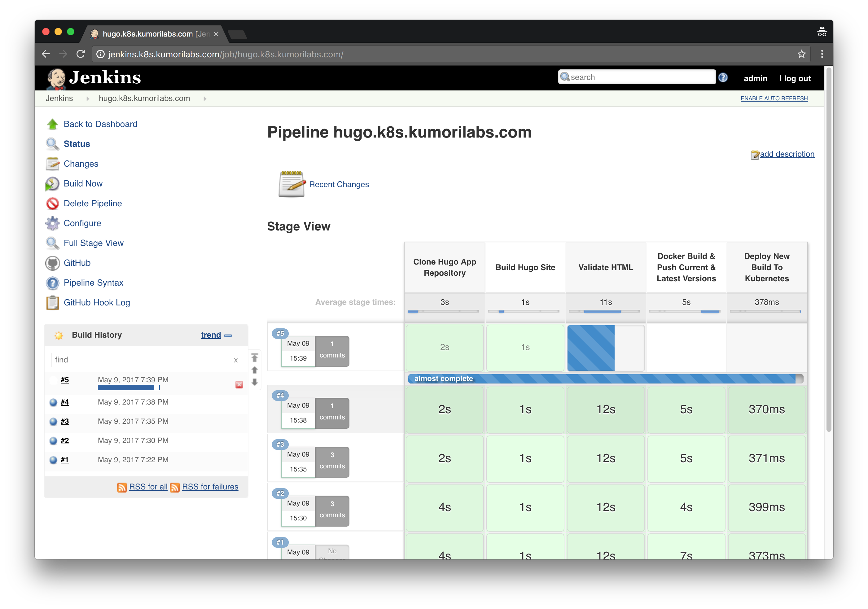868x609 pixels.
Task: Select Delete Pipeline in sidebar
Action: click(93, 204)
